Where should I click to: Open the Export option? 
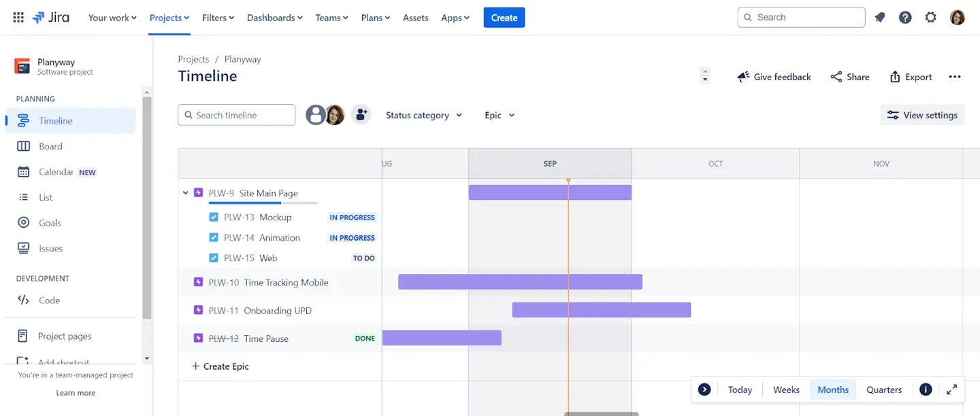coord(911,77)
